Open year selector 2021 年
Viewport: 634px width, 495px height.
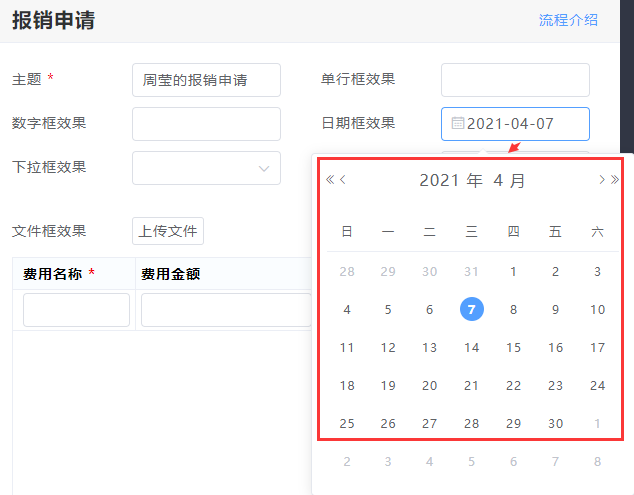450,181
